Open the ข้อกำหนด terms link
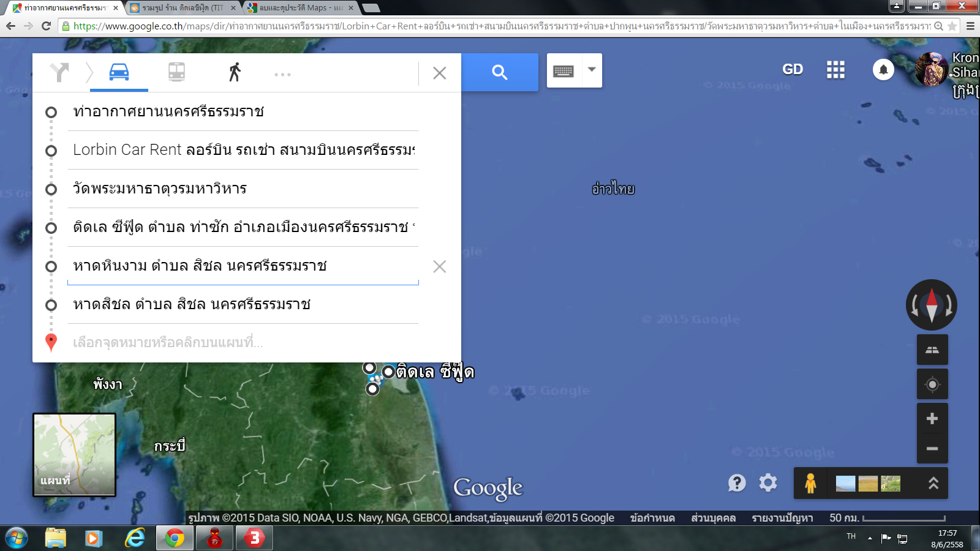Image resolution: width=980 pixels, height=551 pixels. [x=652, y=518]
